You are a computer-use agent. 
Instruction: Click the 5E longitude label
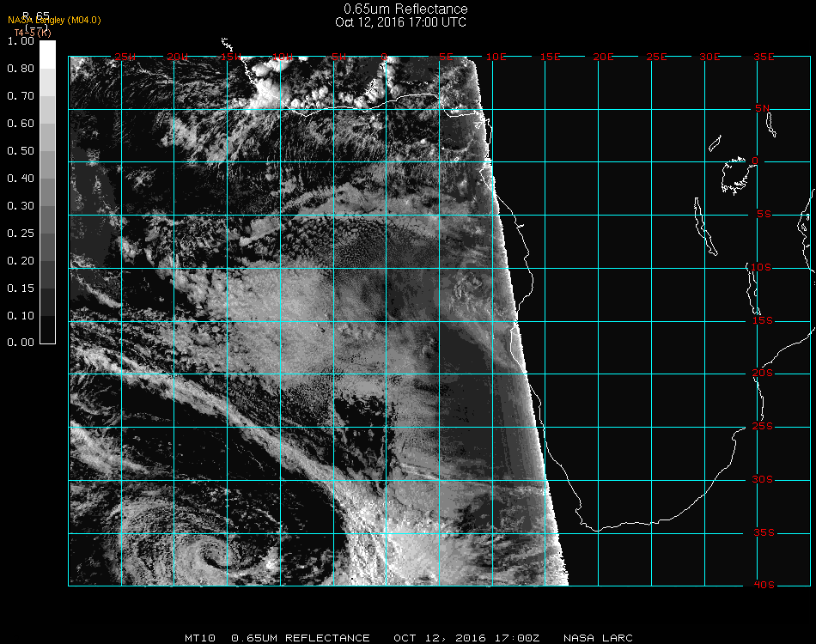coord(446,57)
